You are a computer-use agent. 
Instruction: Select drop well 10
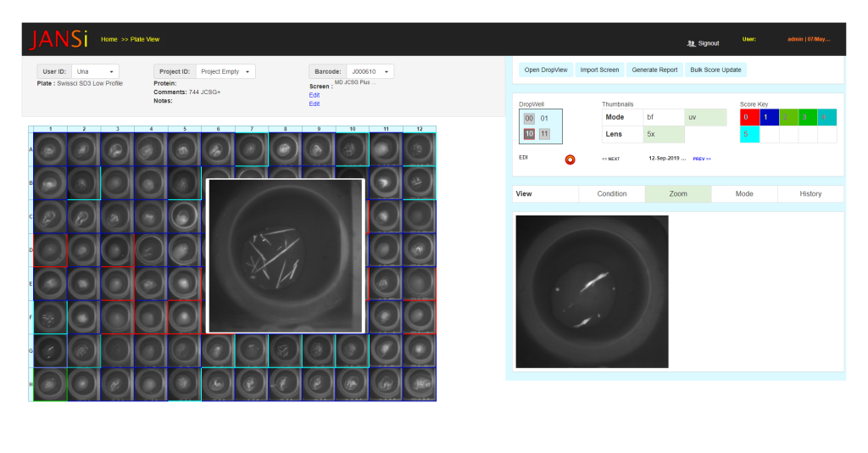pos(529,133)
